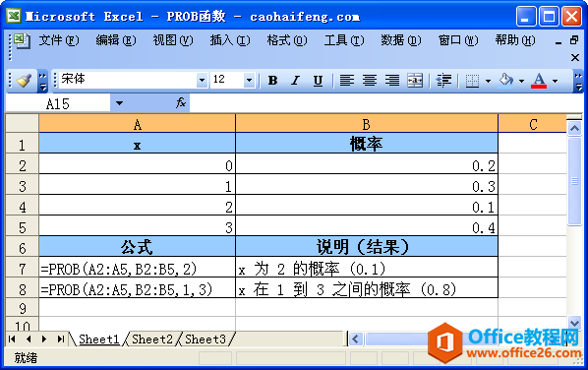The image size is (588, 370).
Task: Align text right
Action: coord(392,81)
